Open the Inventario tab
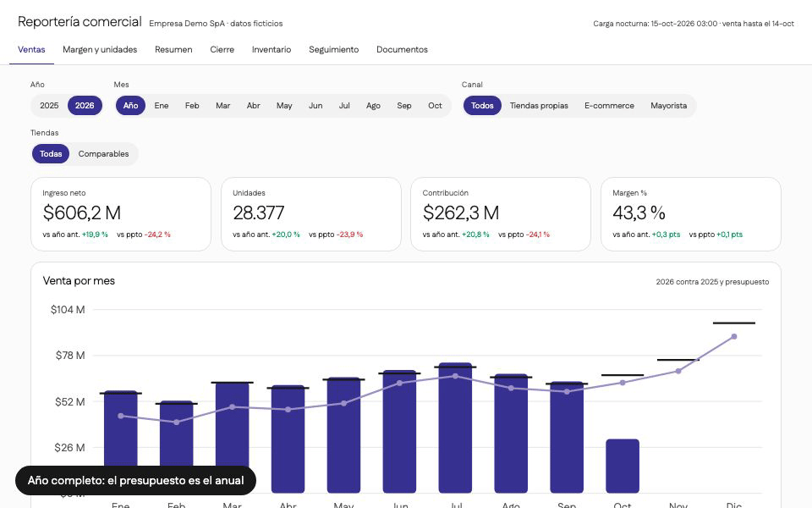The height and width of the screenshot is (508, 812). [x=272, y=50]
